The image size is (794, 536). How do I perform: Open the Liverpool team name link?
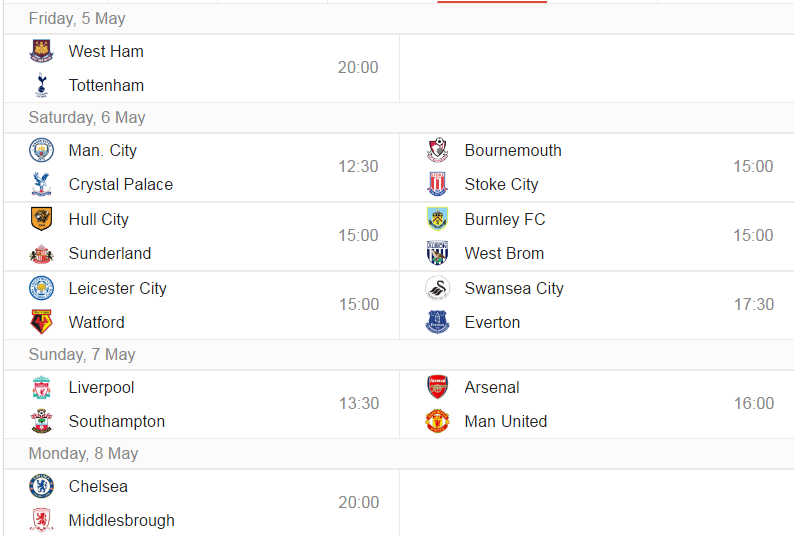101,388
